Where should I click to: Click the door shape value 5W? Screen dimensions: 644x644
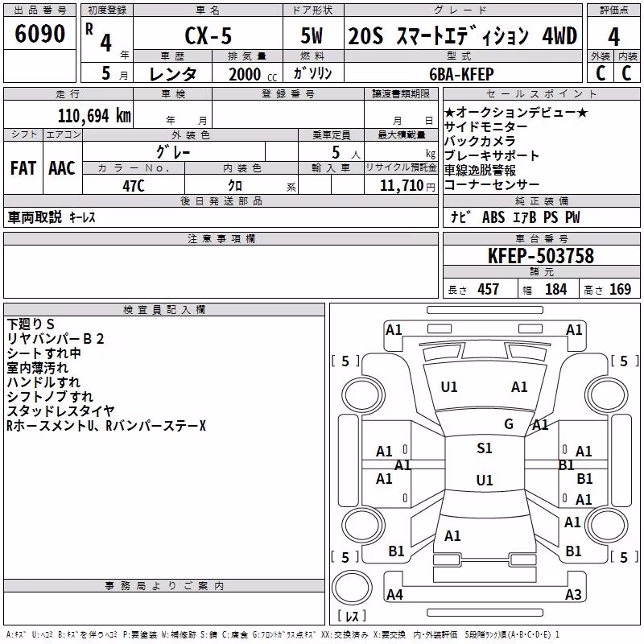coord(312,35)
